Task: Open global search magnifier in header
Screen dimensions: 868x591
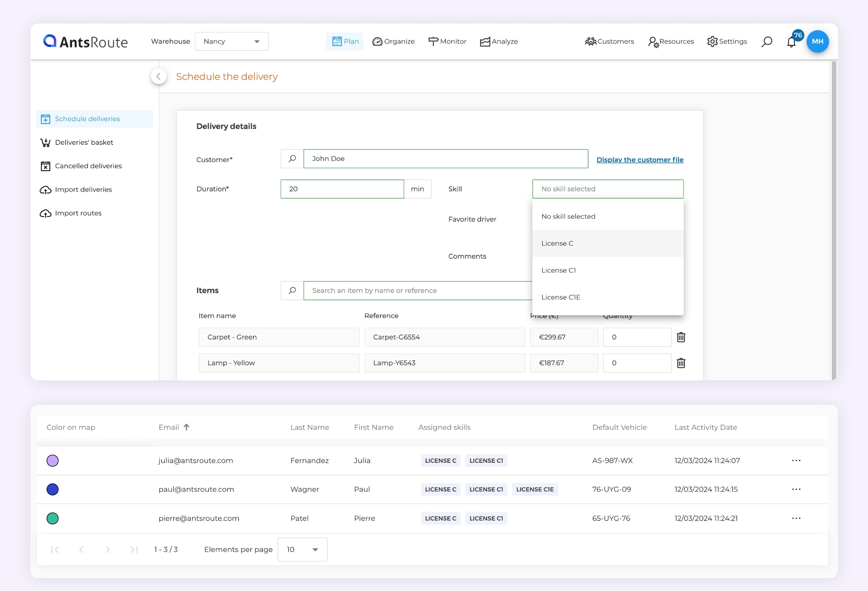Action: click(x=766, y=42)
